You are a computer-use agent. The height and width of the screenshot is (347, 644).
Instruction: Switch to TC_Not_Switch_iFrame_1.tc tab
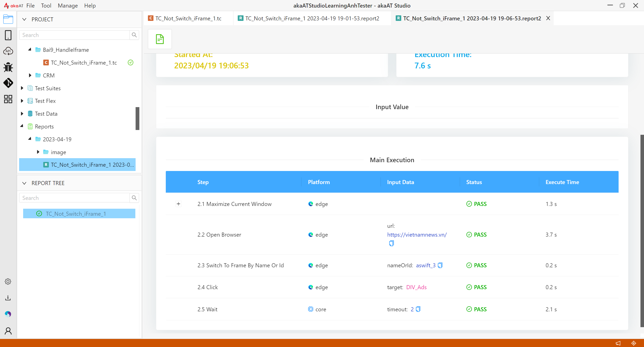[188, 18]
